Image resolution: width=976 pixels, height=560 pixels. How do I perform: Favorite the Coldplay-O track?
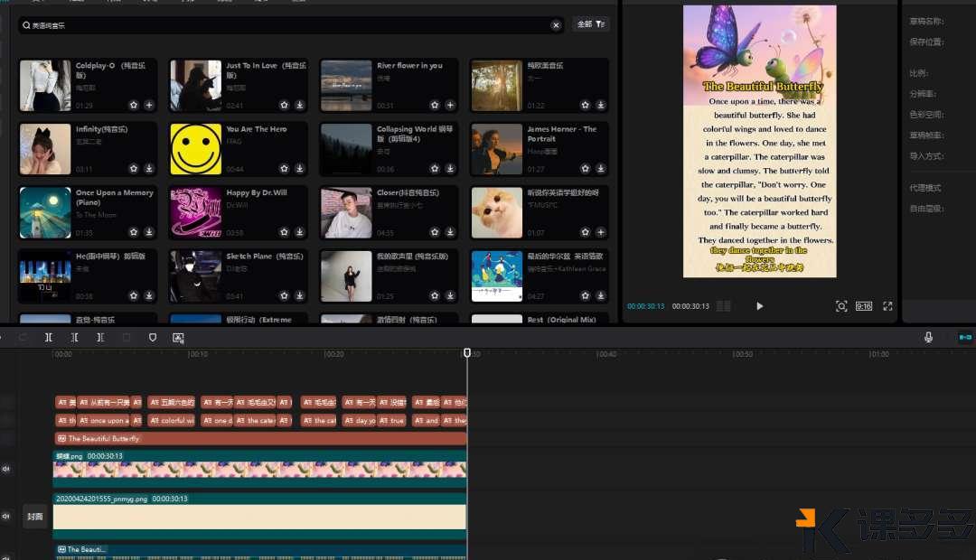tap(133, 105)
